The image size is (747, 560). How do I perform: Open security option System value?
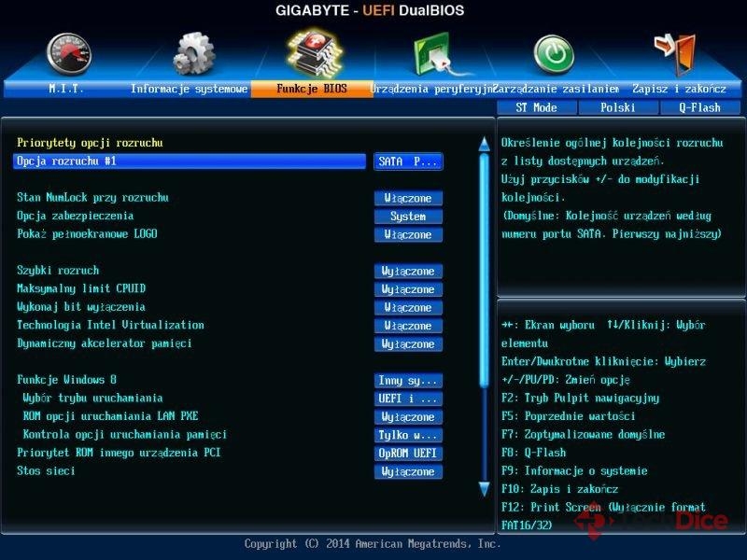(408, 217)
